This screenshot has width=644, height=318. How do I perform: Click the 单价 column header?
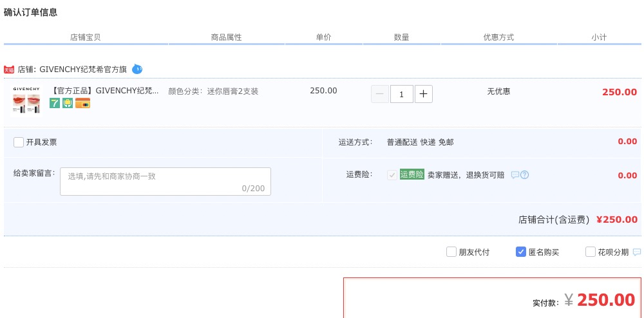click(324, 37)
